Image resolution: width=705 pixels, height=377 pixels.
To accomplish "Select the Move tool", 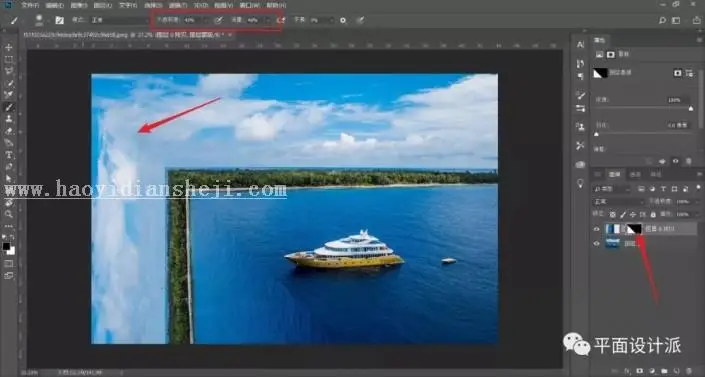I will click(8, 47).
